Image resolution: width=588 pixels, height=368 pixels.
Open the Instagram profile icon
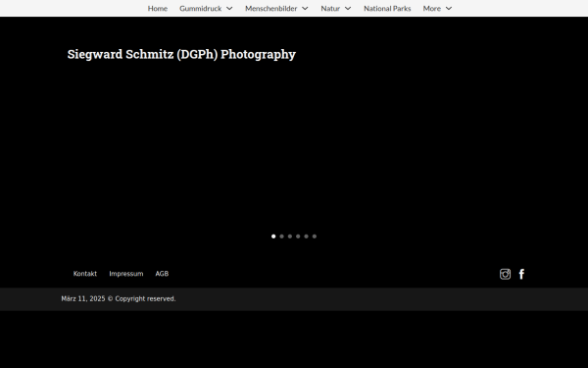click(x=505, y=274)
